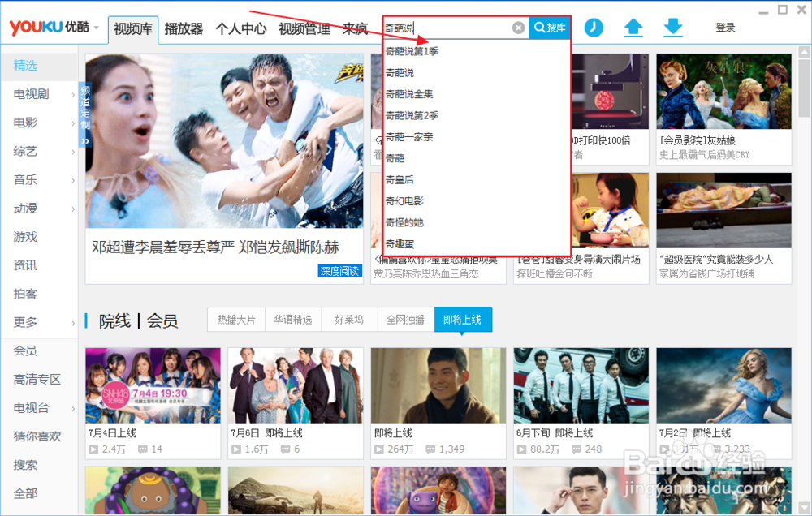Select the 好莱坞 filter tab

349,320
